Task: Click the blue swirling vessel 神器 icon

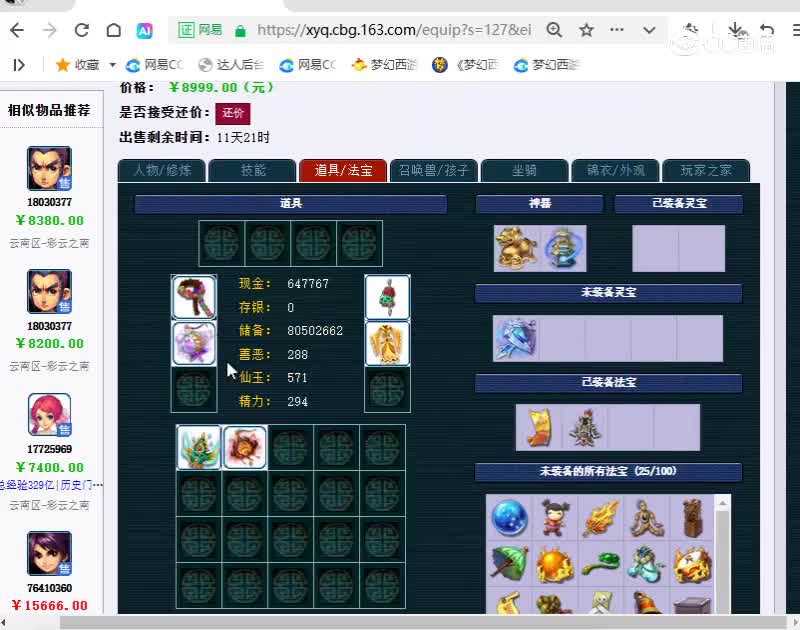Action: pyautogui.click(x=564, y=248)
